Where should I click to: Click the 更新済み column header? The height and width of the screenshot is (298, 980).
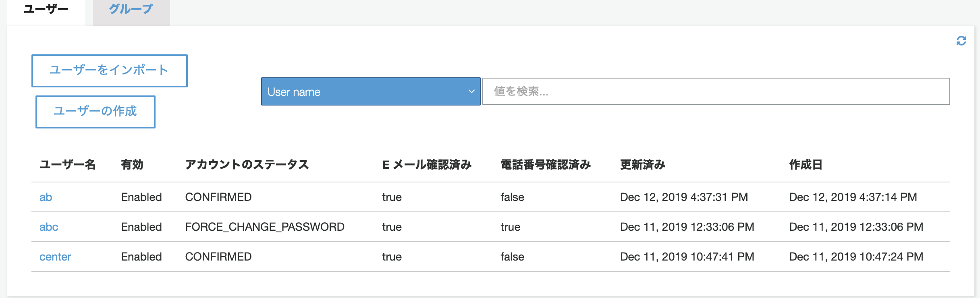coord(643,164)
